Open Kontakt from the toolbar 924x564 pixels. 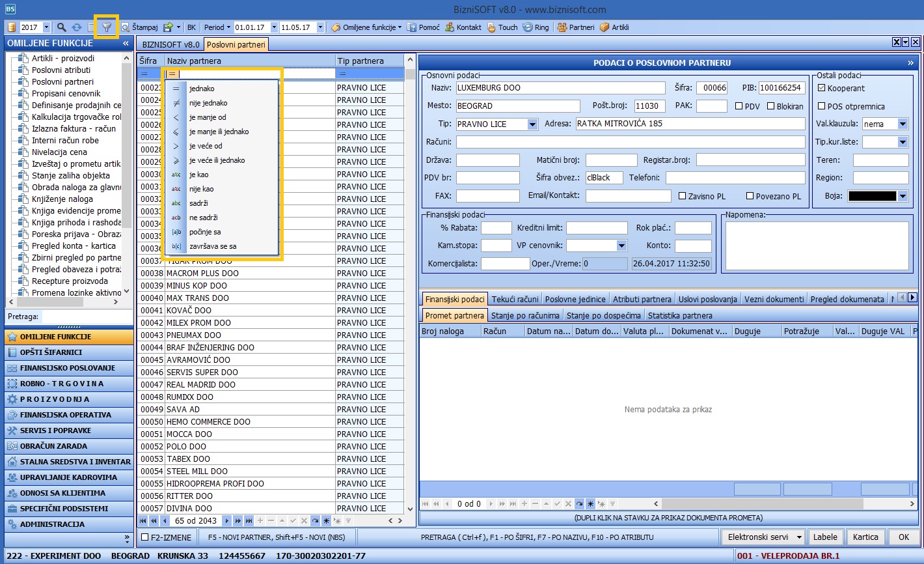463,27
